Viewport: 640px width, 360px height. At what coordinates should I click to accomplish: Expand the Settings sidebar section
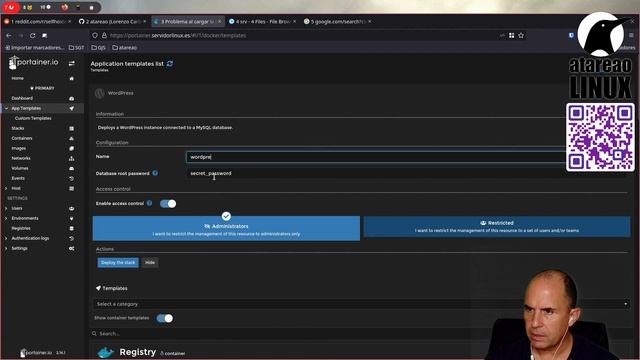point(6,249)
